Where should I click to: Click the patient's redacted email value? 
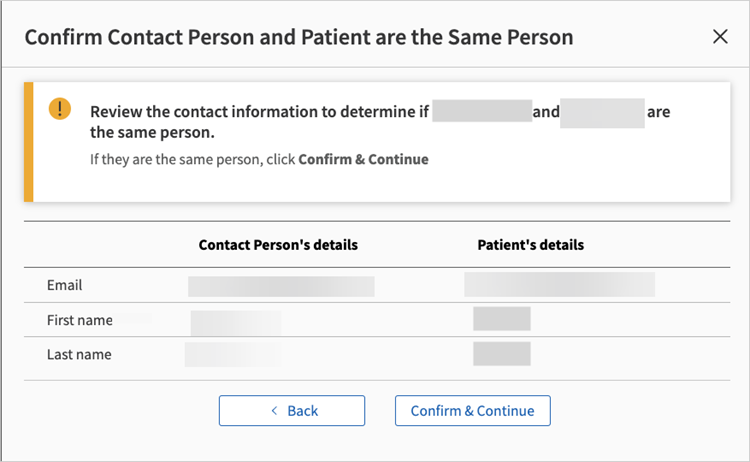[559, 284]
